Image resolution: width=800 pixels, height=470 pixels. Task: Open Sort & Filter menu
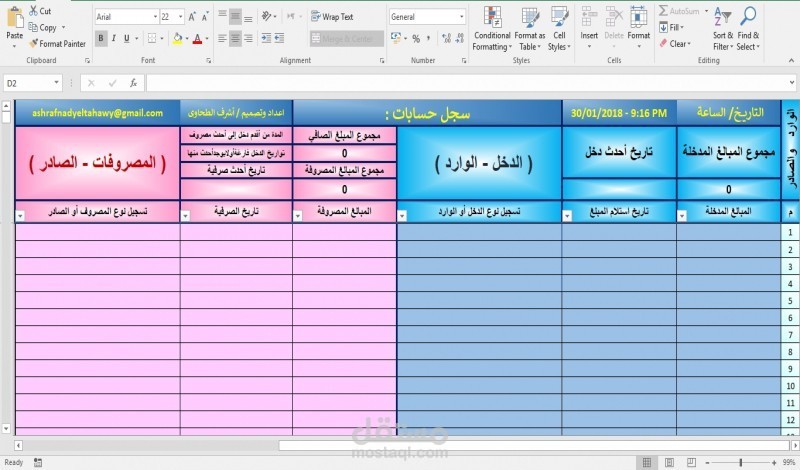pos(723,29)
